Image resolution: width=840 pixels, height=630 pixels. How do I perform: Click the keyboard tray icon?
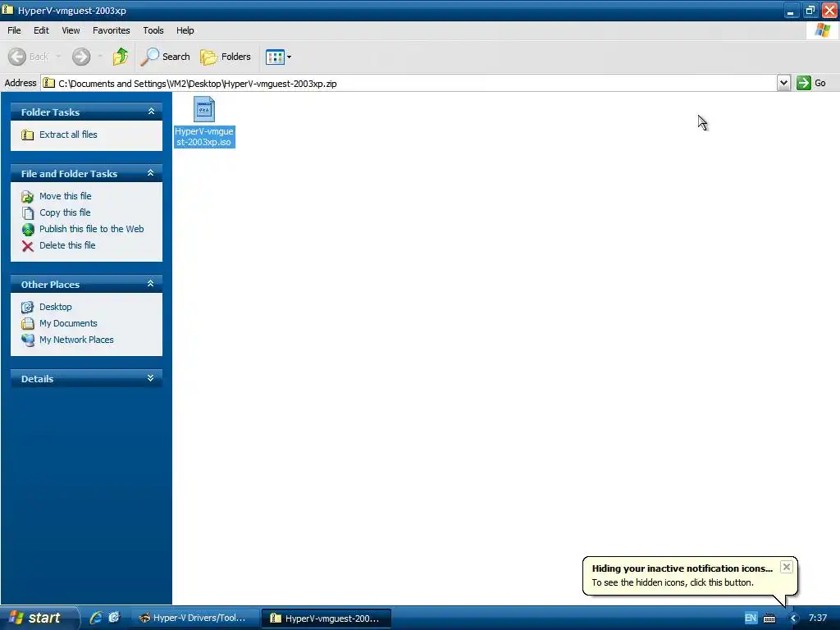(769, 619)
